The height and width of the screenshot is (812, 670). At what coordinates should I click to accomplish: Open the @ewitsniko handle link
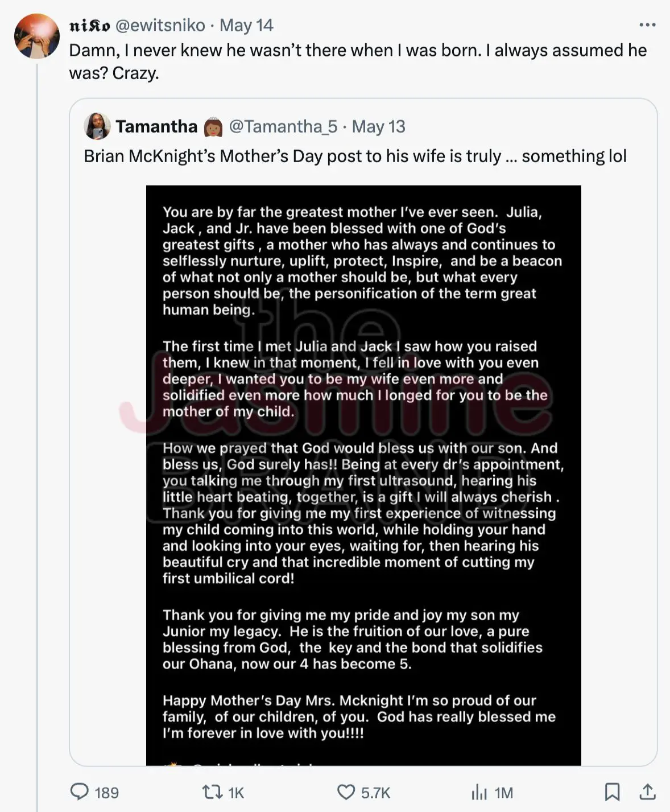[160, 25]
